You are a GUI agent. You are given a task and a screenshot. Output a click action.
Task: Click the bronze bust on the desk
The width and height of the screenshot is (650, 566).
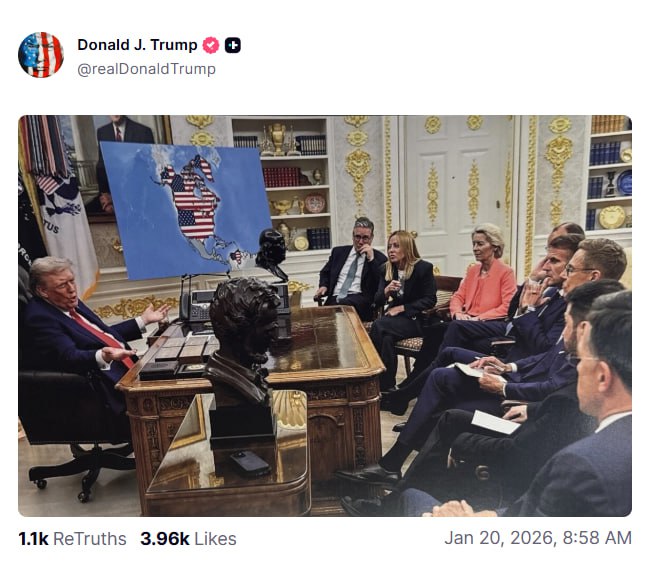[x=243, y=341]
